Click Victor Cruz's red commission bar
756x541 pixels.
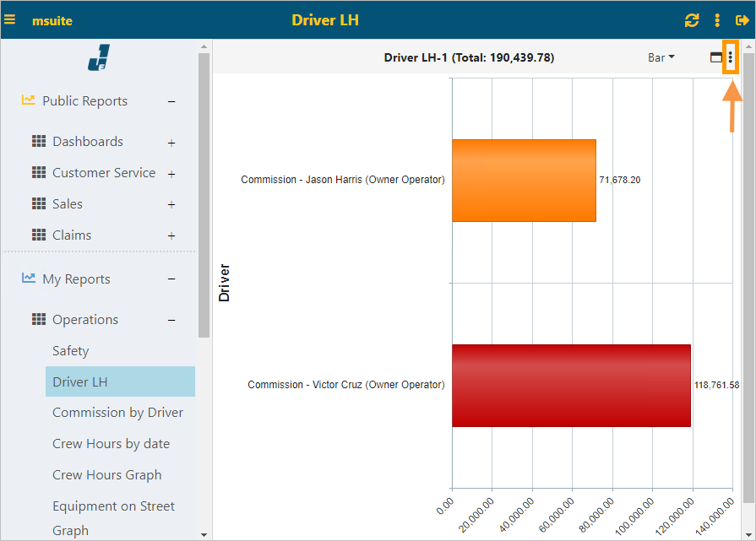click(x=572, y=384)
